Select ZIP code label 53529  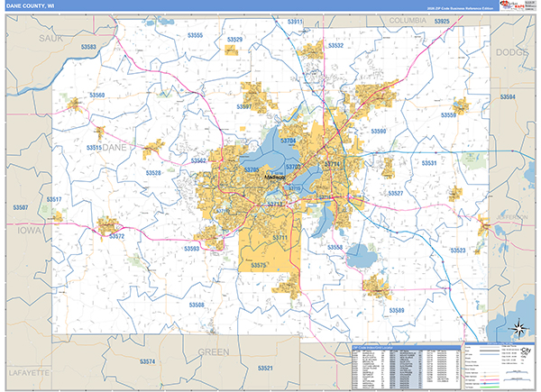235,40
